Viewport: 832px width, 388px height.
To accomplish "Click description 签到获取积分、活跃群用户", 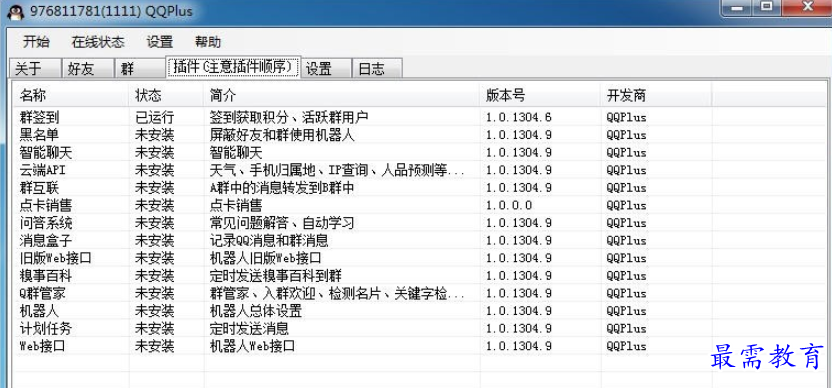I will coord(289,117).
